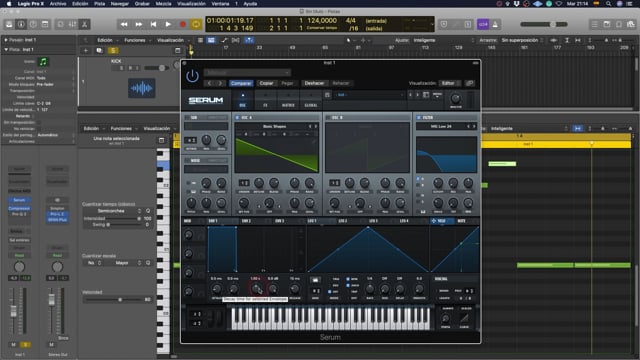Click the LFO rate knob
640x360 pixels.
click(369, 289)
